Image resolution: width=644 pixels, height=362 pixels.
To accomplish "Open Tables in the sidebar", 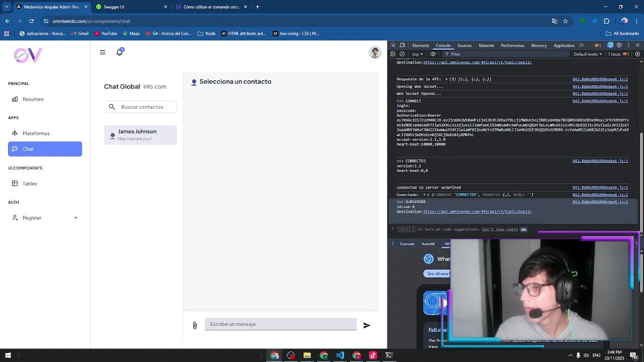I will [x=45, y=184].
